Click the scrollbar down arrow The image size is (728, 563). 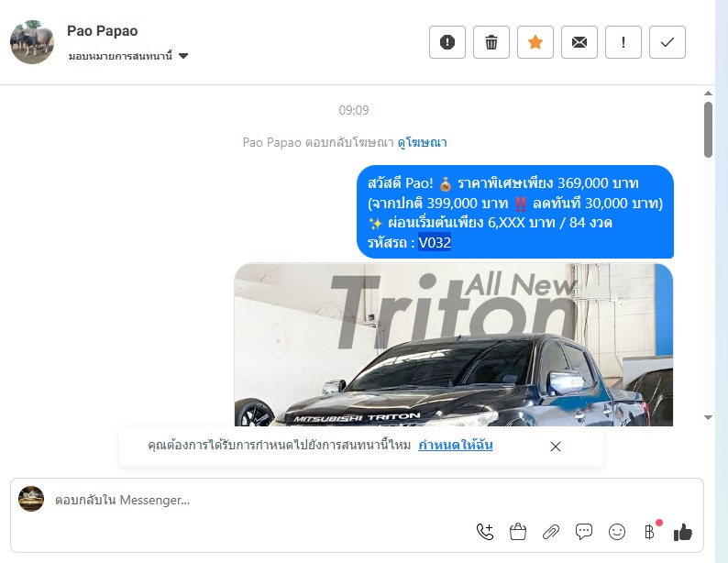tap(708, 417)
